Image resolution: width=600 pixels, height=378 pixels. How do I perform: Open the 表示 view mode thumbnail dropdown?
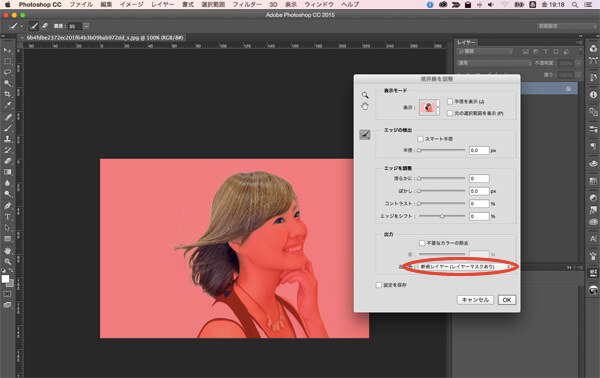click(x=429, y=108)
